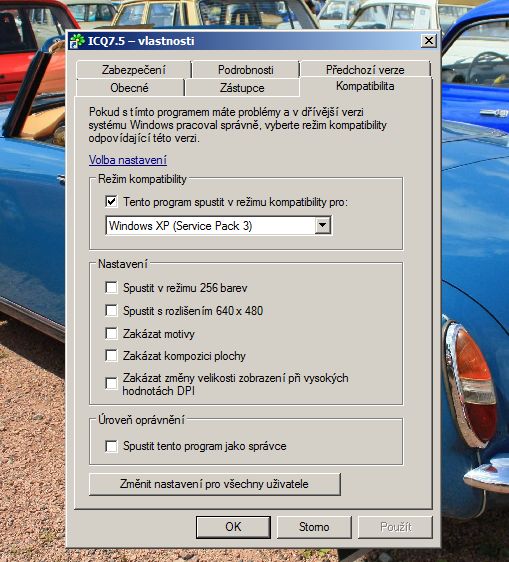
Task: Check Zakázat změny velikosti zobrazení při vysokých DPI
Action: pyautogui.click(x=111, y=383)
